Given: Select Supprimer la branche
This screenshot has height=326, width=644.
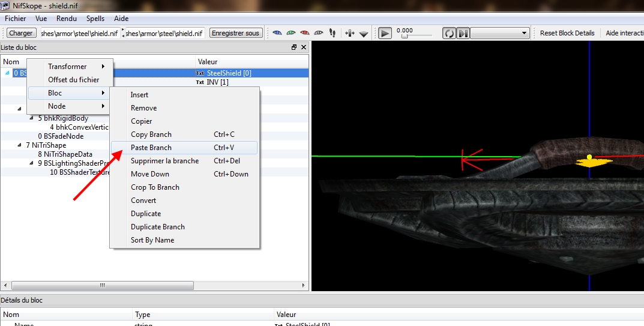Looking at the screenshot, I should click(184, 161).
